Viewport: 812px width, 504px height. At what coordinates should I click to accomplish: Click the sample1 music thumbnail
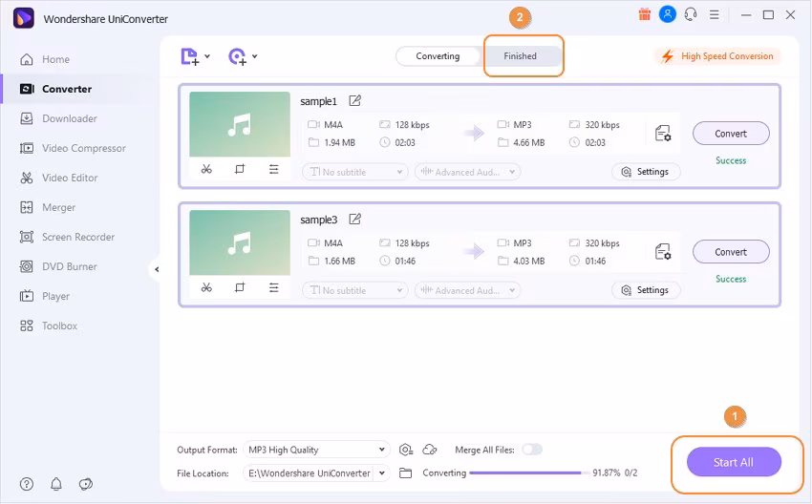point(240,124)
